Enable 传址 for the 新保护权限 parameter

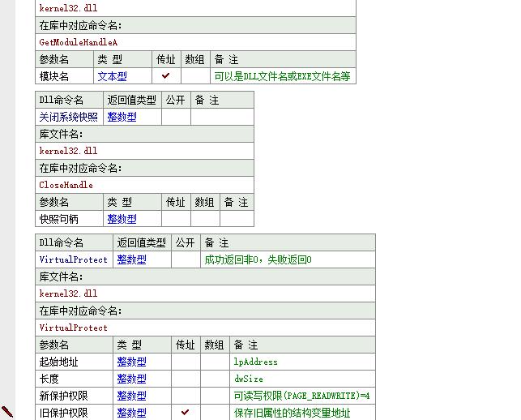point(186,396)
